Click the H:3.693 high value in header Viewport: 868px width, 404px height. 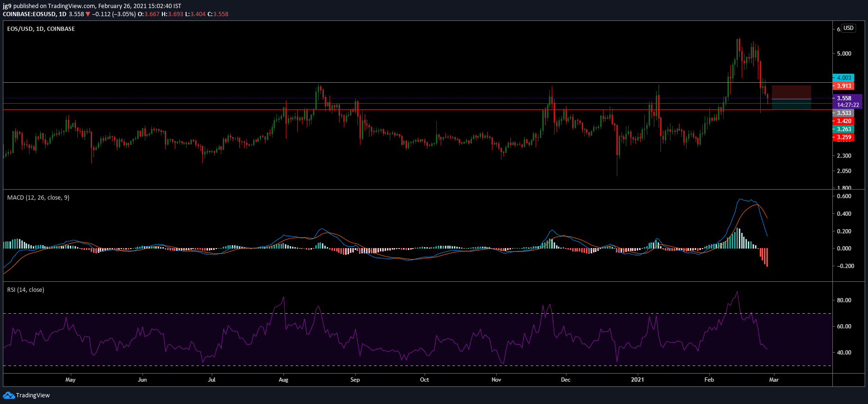click(172, 14)
